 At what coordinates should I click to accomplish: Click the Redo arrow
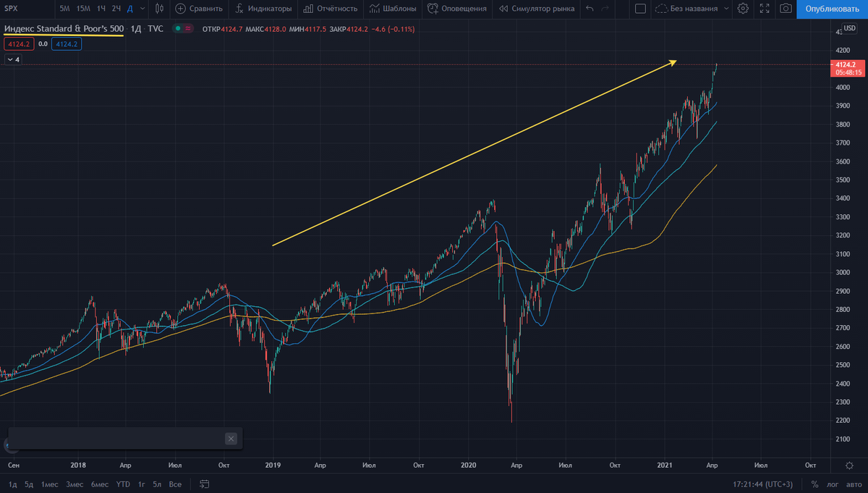coord(605,9)
